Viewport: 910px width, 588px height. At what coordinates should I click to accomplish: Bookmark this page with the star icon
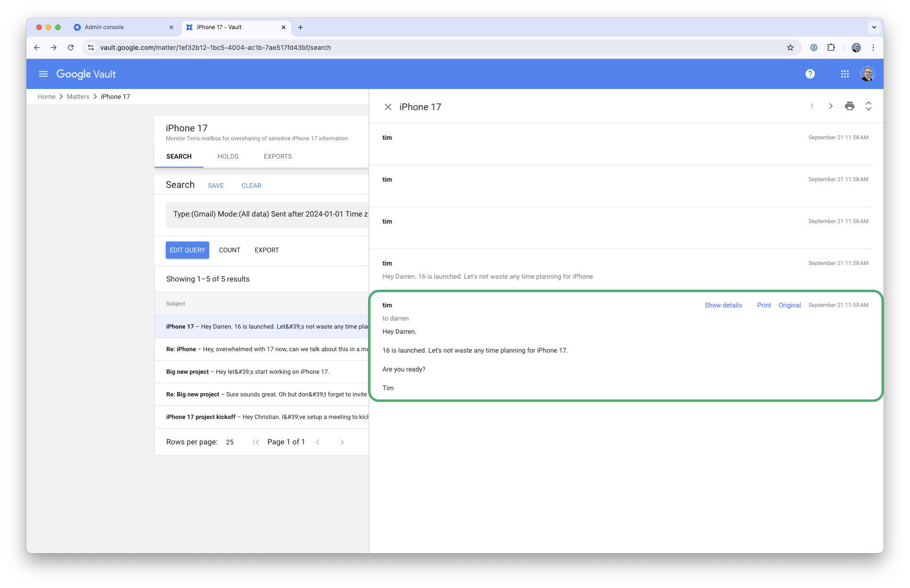point(790,48)
